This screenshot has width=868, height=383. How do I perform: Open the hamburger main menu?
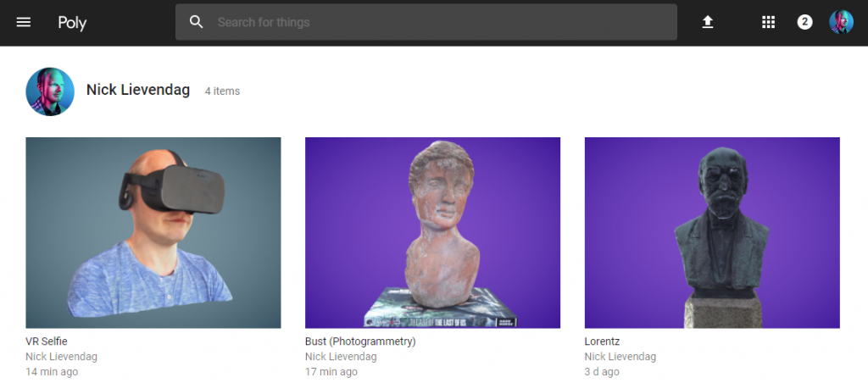click(x=24, y=22)
